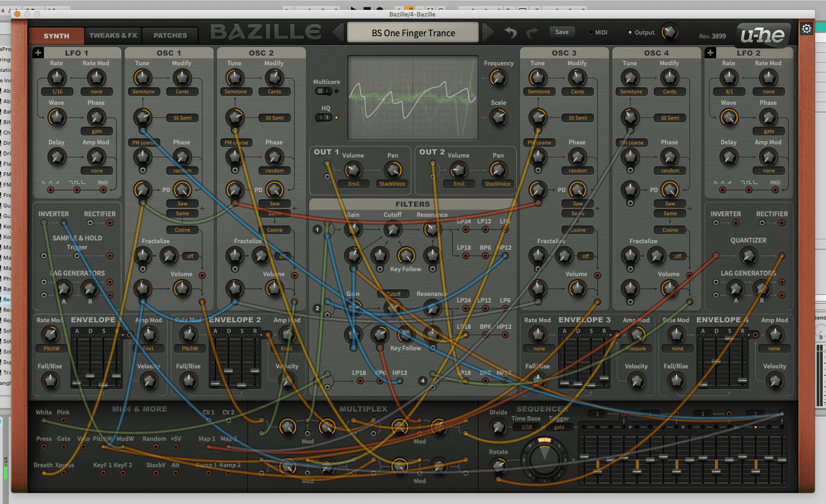The image size is (826, 504).
Task: Click the oscilloscope Scale knob
Action: [498, 117]
